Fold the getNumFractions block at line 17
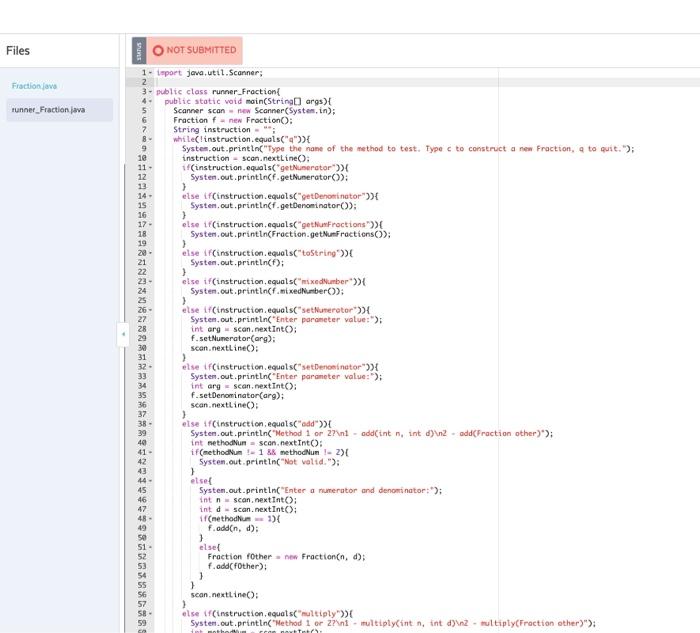Viewport: 700px width, 633px height. (150, 225)
